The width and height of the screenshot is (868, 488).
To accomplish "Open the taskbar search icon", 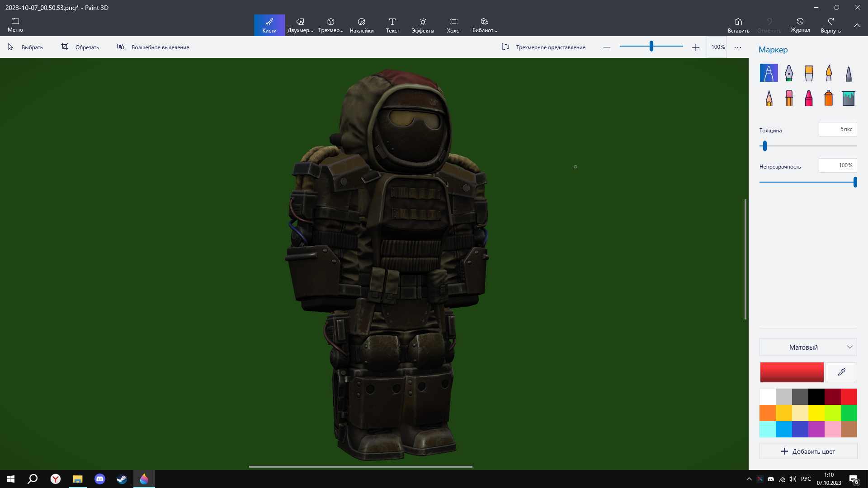I will [x=33, y=479].
